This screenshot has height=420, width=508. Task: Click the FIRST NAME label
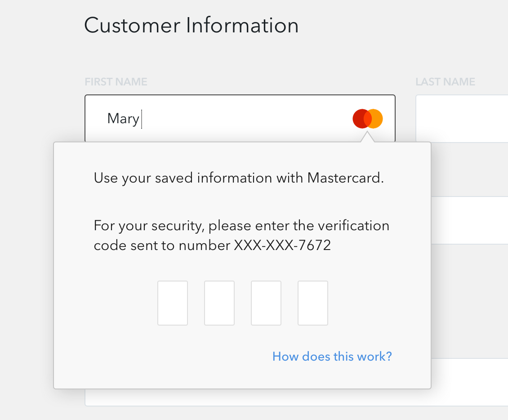[x=116, y=82]
